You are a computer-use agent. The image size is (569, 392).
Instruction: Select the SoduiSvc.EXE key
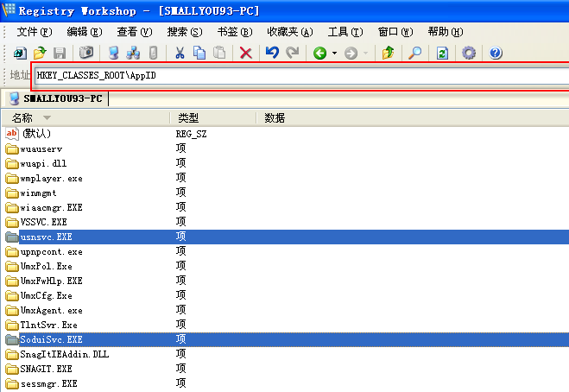tap(51, 339)
